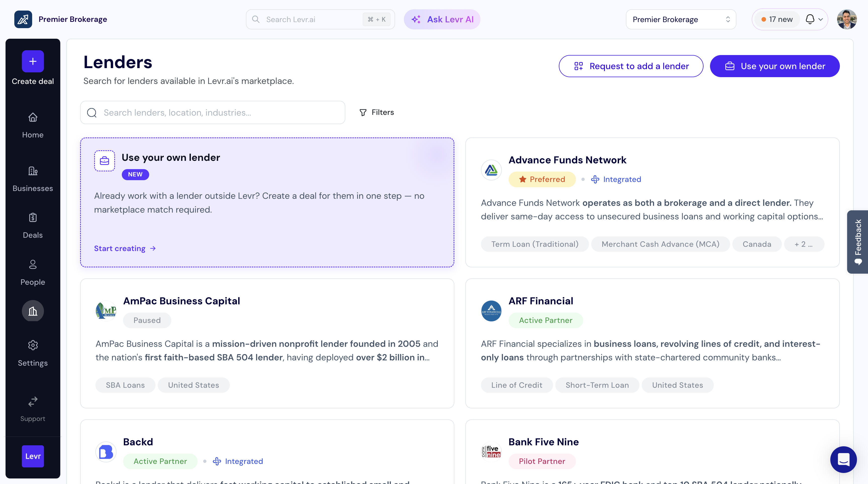
Task: Click the Levr logo icon at top left
Action: coord(23,19)
